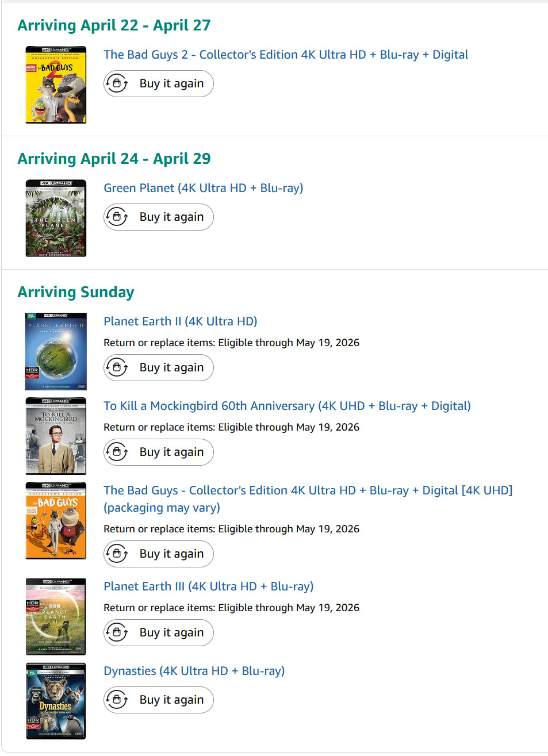The height and width of the screenshot is (756, 548).
Task: Open the Dynasties (4K Ultra HD + Blu-ray) link
Action: [x=194, y=671]
